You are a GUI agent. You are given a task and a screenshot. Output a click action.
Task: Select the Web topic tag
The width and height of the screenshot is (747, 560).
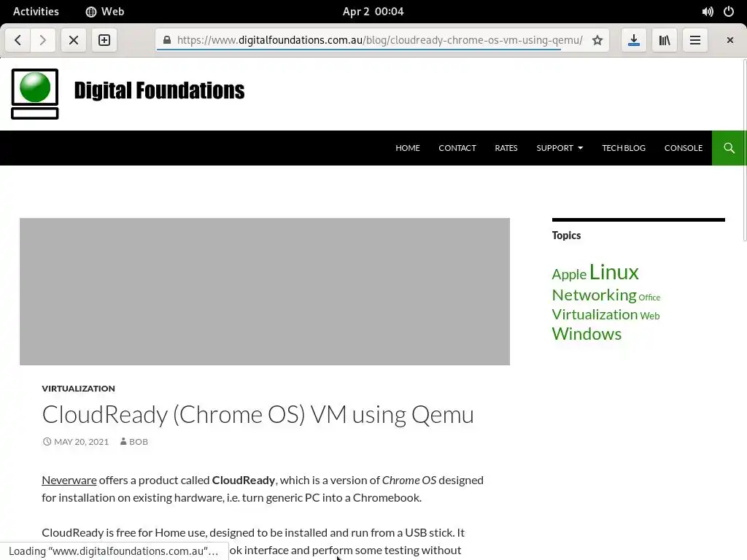coord(650,316)
